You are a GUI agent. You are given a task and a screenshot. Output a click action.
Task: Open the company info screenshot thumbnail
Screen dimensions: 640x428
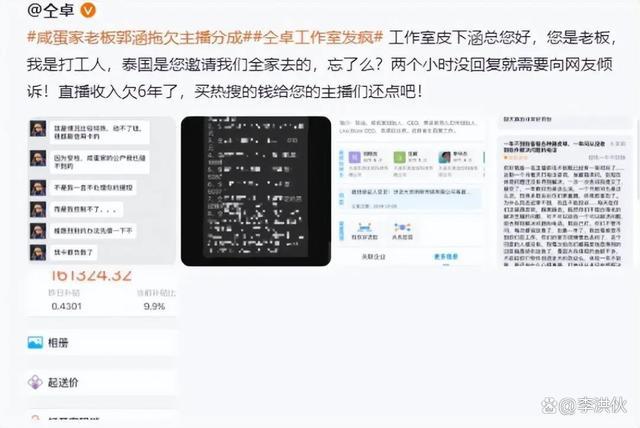coord(410,191)
